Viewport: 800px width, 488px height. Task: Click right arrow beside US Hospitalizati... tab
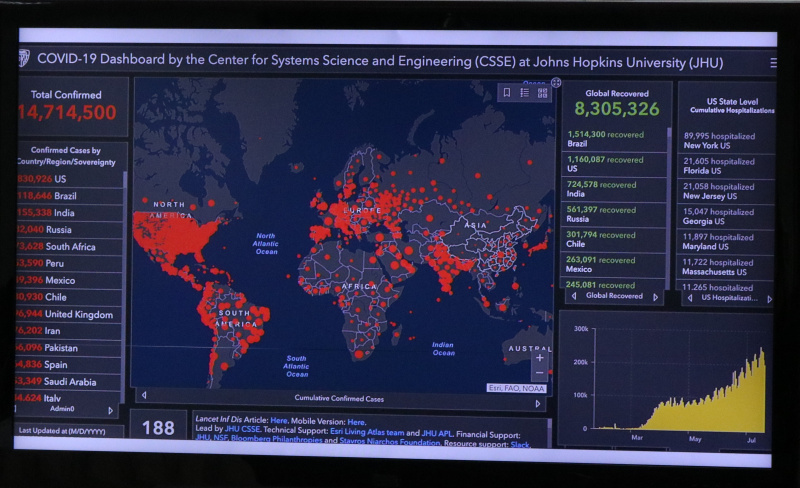(769, 299)
